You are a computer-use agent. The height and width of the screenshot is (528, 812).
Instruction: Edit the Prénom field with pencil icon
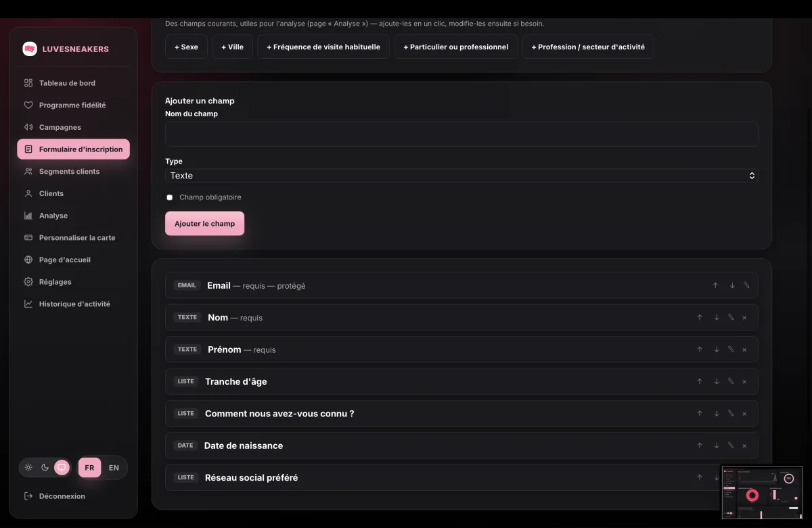[731, 350]
